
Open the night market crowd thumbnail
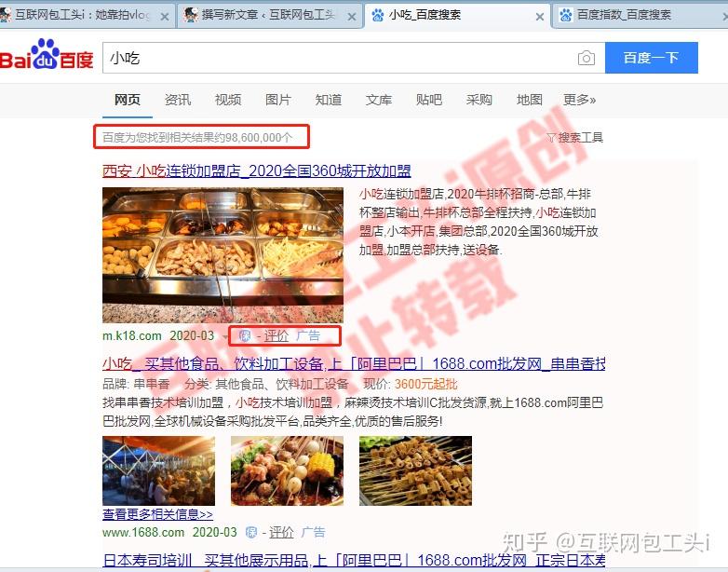click(x=159, y=470)
